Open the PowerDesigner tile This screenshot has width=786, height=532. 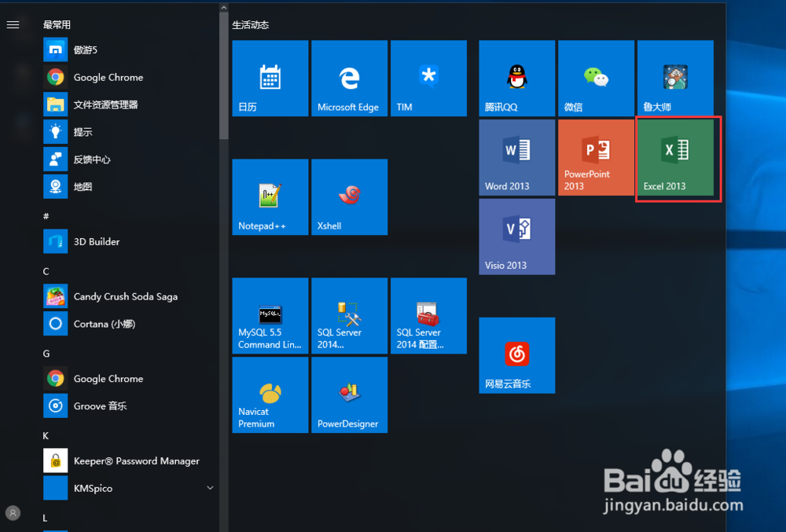pyautogui.click(x=350, y=394)
